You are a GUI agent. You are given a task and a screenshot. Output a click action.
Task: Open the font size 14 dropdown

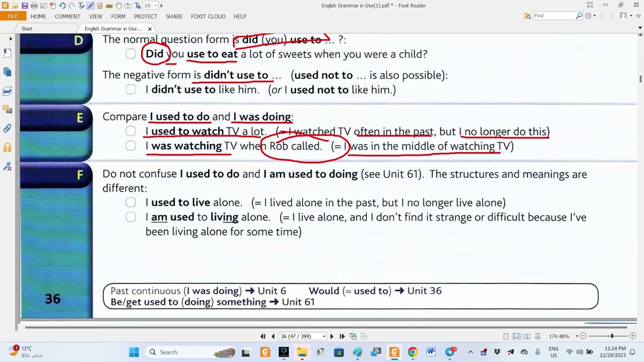coord(155,6)
